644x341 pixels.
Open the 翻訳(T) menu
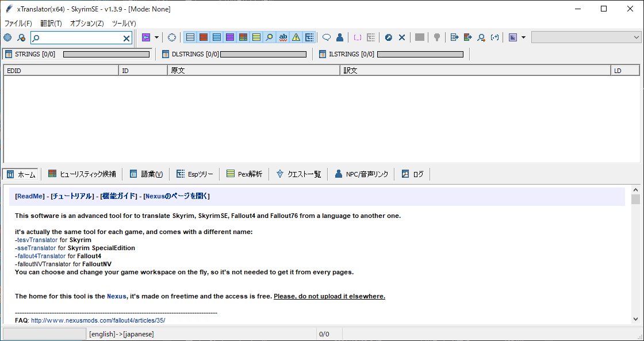(51, 24)
